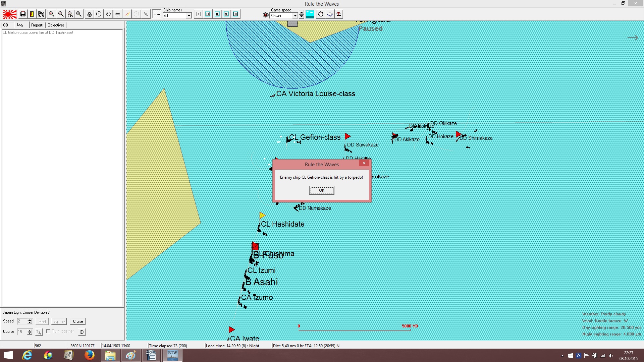
Task: Click the dotted line toolbar icon
Action: point(157,14)
